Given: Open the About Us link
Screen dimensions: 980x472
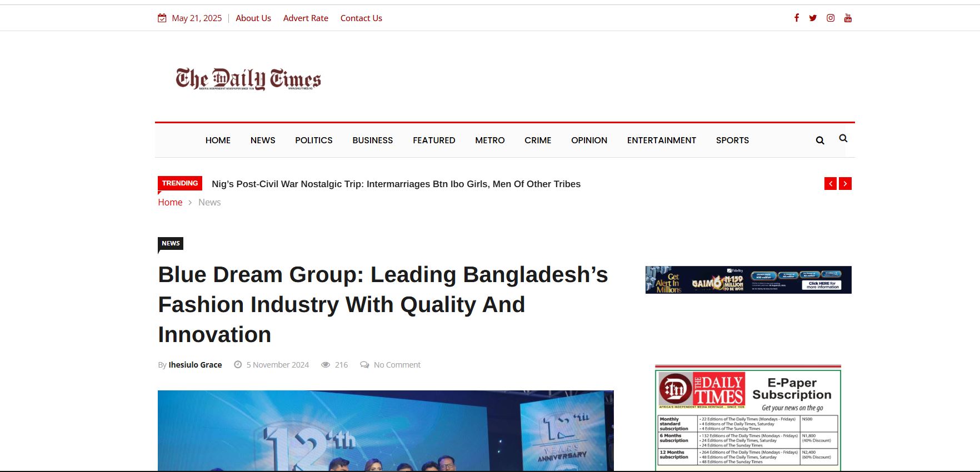Looking at the screenshot, I should [x=253, y=18].
